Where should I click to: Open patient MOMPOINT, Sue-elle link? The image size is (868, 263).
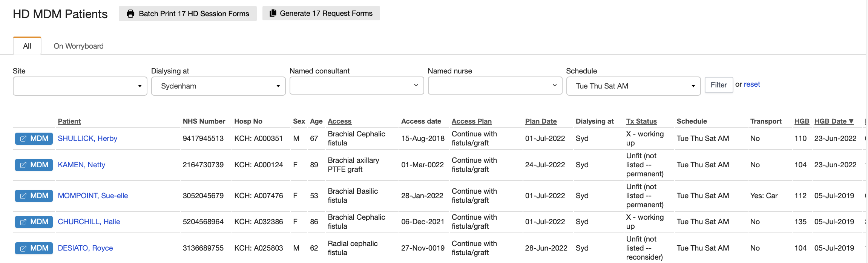[93, 196]
